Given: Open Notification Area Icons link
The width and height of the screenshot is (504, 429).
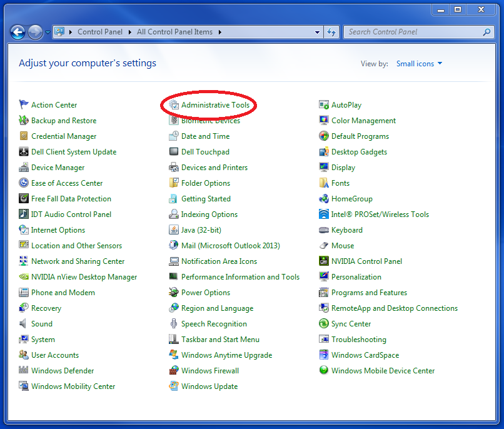Looking at the screenshot, I should pos(219,261).
